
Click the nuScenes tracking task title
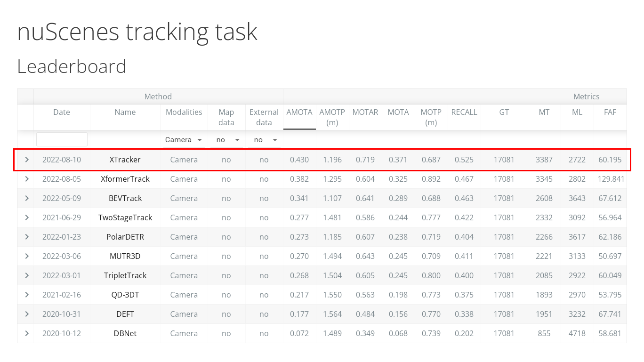tap(137, 32)
